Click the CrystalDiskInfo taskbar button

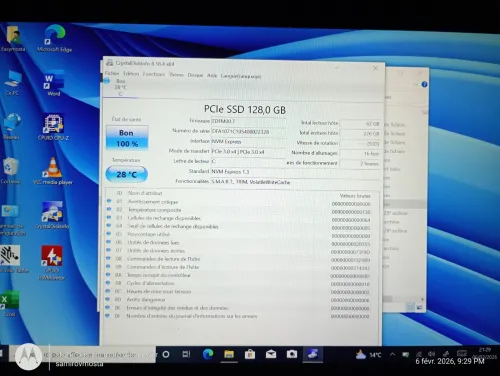coord(313,354)
